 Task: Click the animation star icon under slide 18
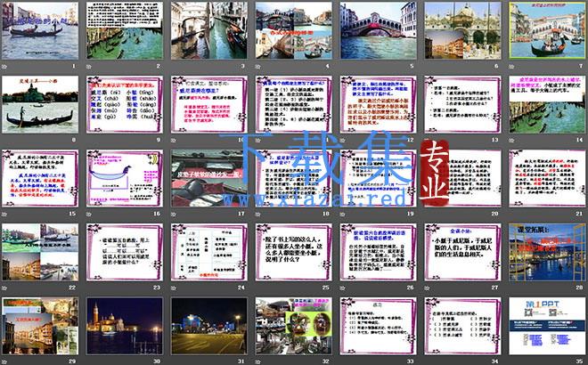[258, 214]
